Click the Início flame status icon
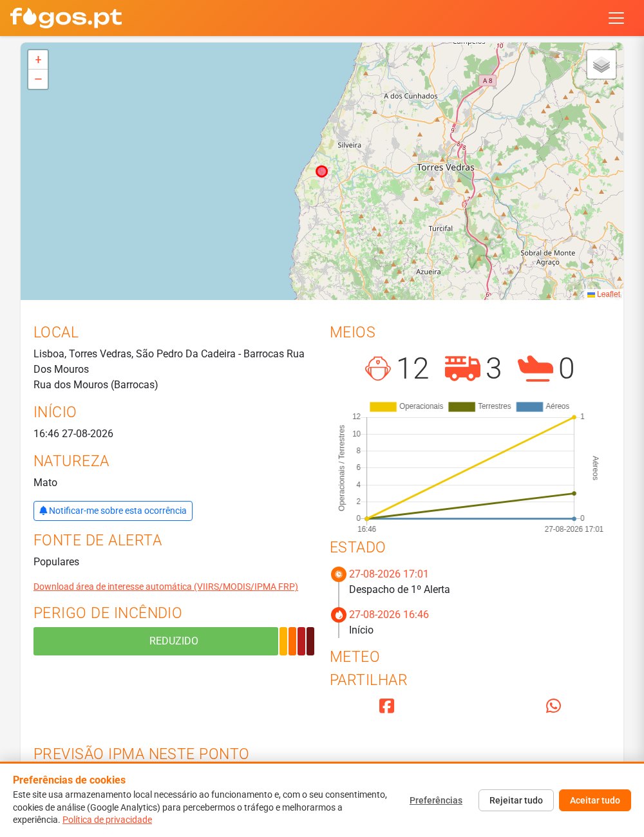The height and width of the screenshot is (837, 644). tap(339, 614)
